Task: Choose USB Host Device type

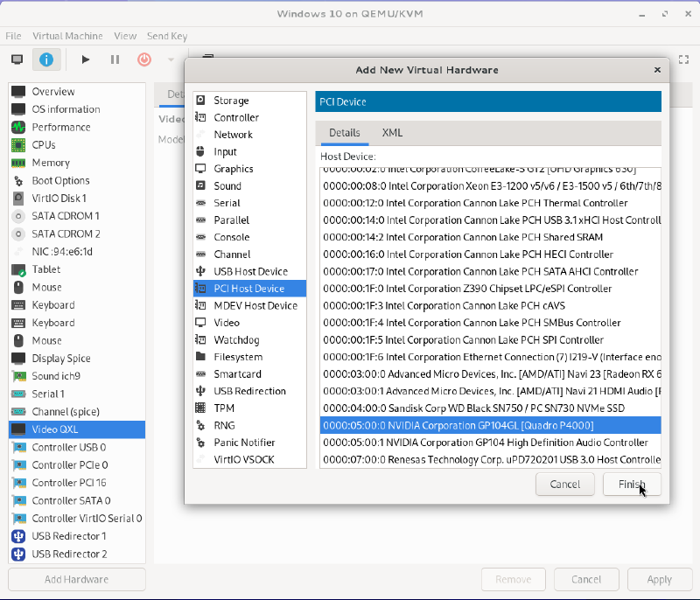Action: pyautogui.click(x=250, y=272)
